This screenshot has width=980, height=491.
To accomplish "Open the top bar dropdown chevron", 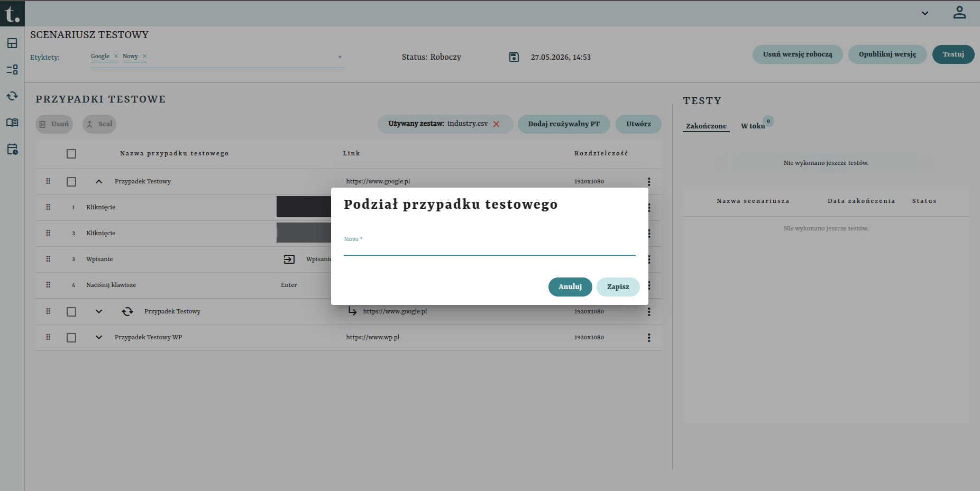I will 925,13.
